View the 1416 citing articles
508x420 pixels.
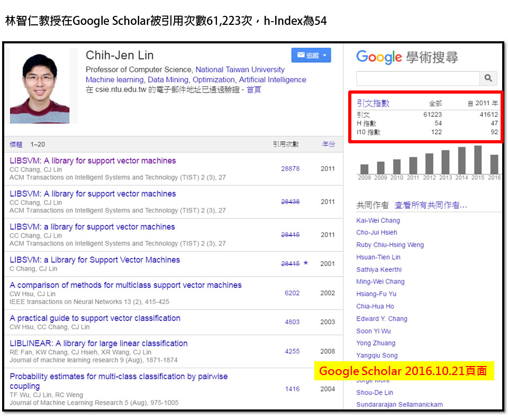[x=292, y=389]
